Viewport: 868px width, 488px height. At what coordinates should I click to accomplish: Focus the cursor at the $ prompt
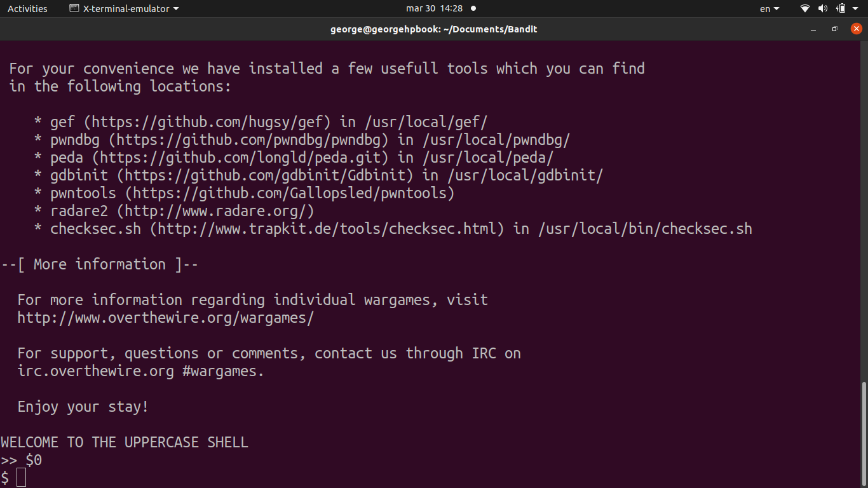(x=22, y=478)
